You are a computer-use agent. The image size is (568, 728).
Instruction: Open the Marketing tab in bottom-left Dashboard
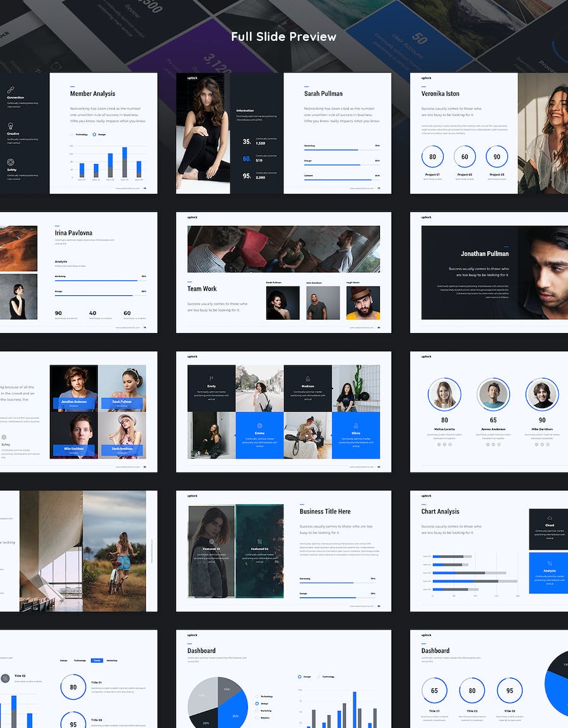point(112,660)
